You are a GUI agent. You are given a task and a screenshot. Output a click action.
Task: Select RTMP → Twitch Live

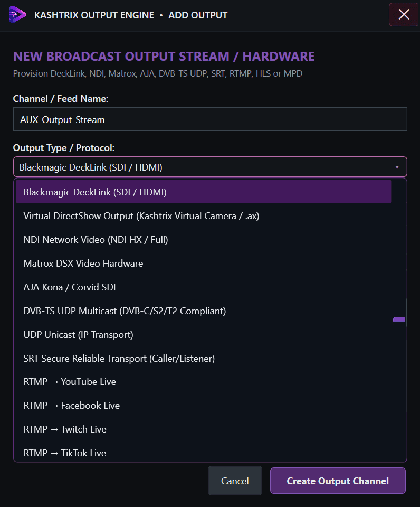coord(204,429)
